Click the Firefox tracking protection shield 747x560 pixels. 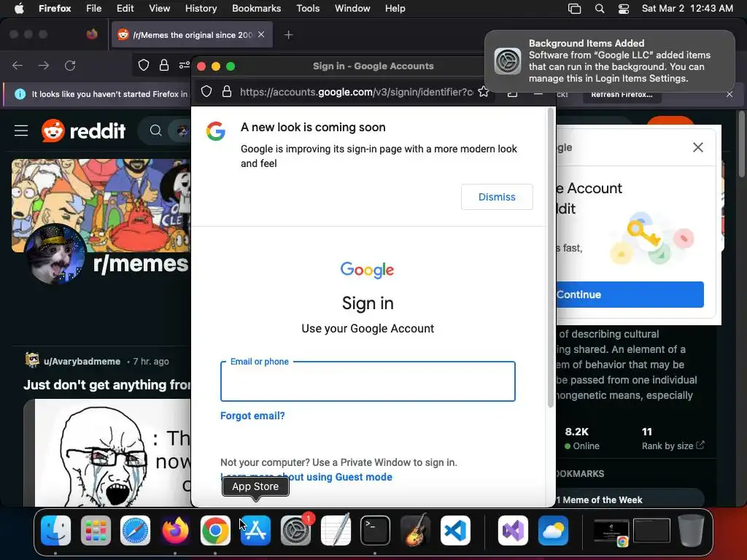pyautogui.click(x=144, y=65)
